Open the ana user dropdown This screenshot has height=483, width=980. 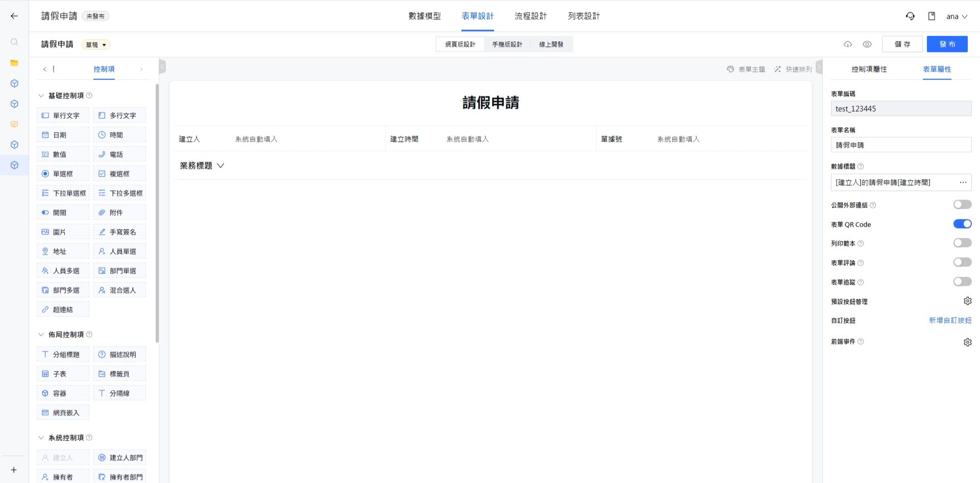[x=957, y=16]
